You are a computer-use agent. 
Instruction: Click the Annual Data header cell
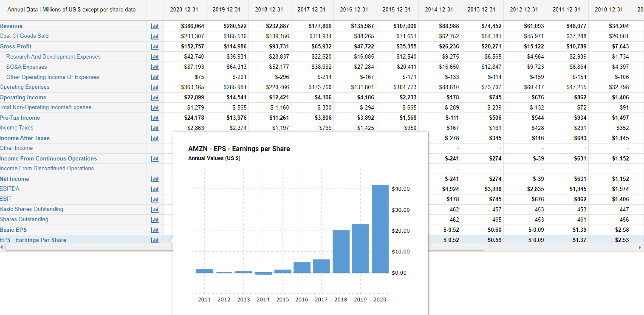(x=71, y=9)
